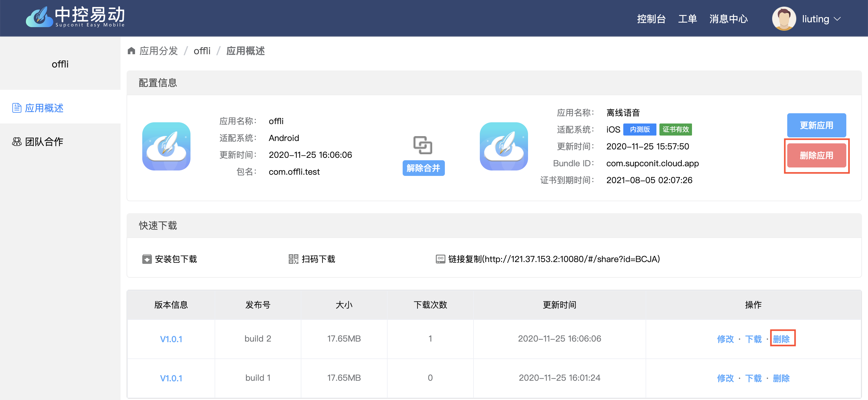
Task: Click the 2020-11-25 16:01:24 table cell
Action: pyautogui.click(x=560, y=378)
